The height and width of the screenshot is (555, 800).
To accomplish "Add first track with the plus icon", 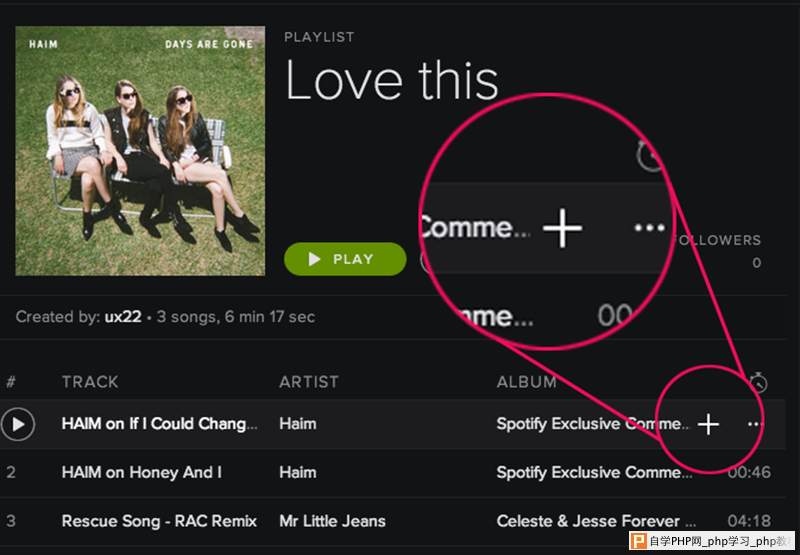I will 708,424.
